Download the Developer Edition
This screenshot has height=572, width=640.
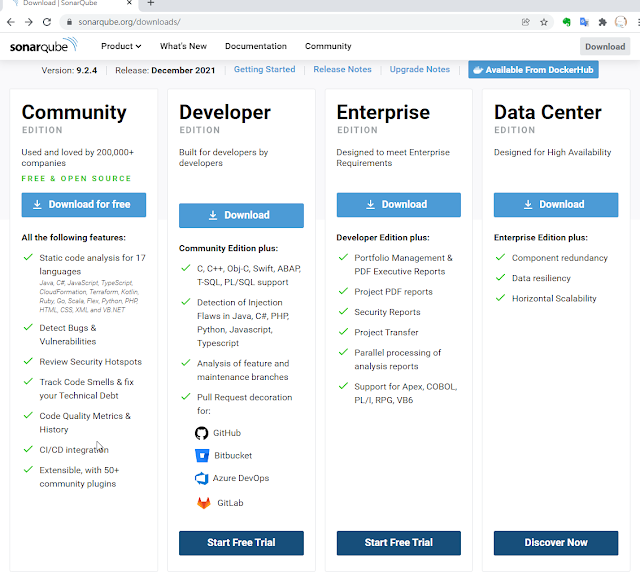click(241, 215)
